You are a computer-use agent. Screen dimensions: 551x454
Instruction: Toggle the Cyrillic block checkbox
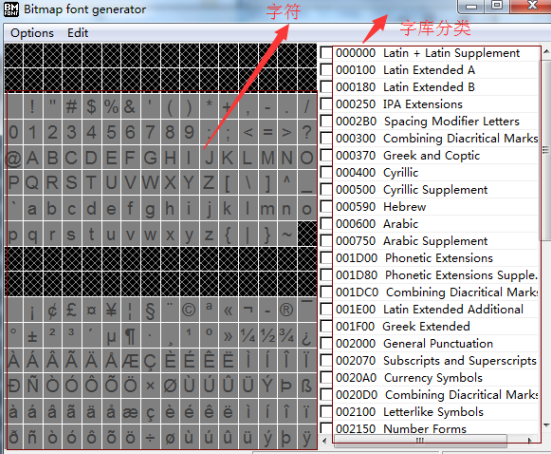coord(326,173)
